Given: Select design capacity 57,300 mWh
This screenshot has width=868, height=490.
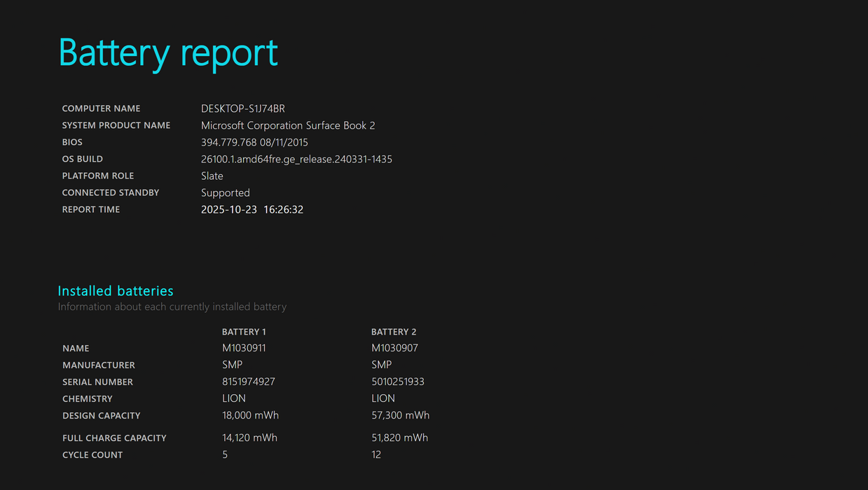Looking at the screenshot, I should point(400,415).
